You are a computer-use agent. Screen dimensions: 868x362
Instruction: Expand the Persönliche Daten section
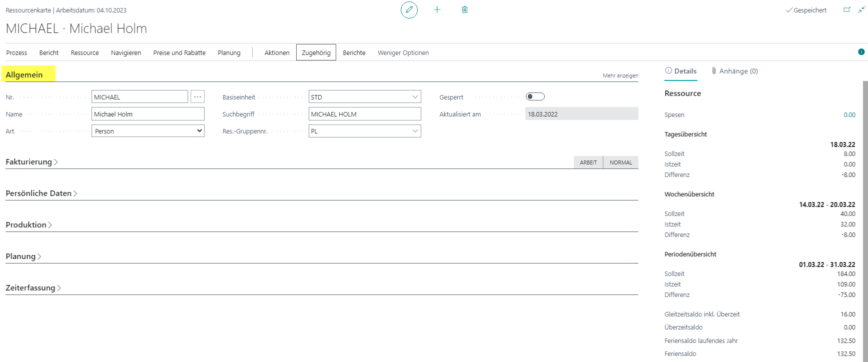[x=42, y=193]
